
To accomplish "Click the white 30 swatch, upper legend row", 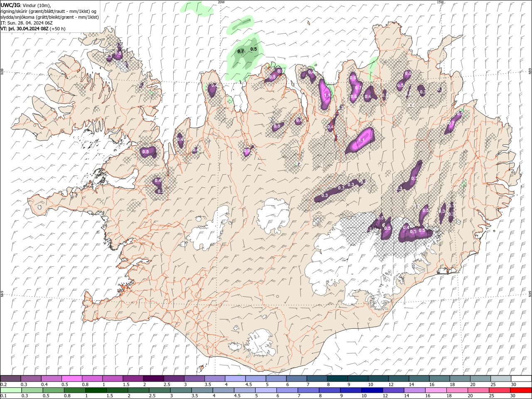I will (x=521, y=379).
